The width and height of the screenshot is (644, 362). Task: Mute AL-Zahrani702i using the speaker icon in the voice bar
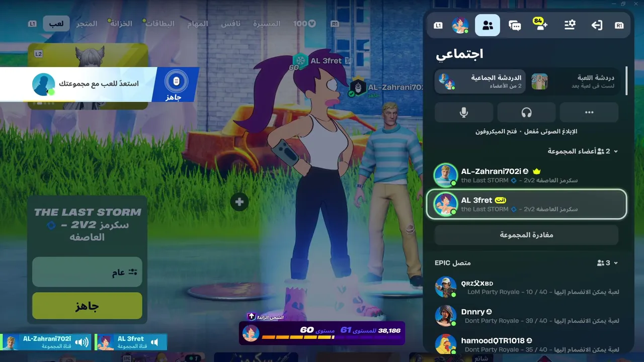pyautogui.click(x=82, y=342)
